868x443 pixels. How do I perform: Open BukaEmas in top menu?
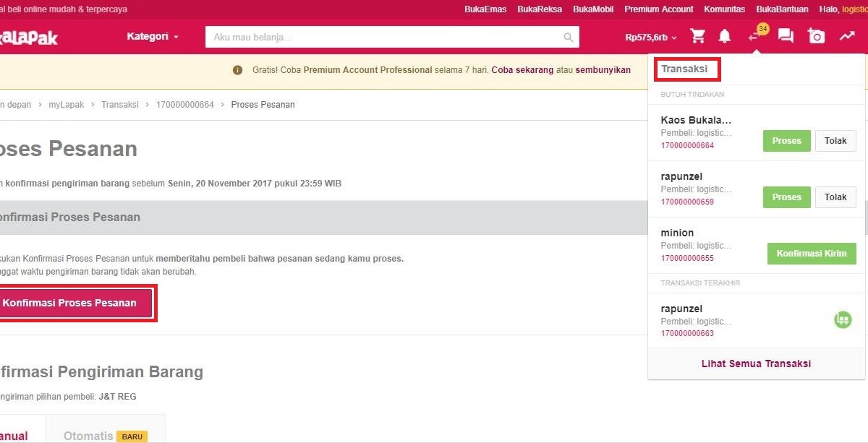tap(485, 9)
